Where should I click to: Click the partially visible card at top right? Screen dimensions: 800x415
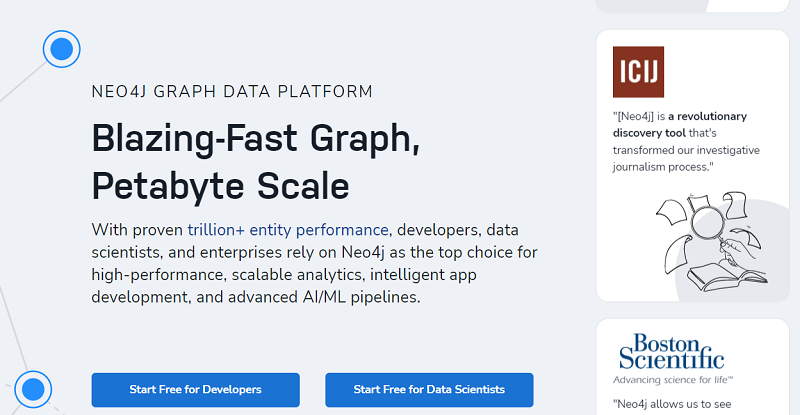click(x=690, y=5)
